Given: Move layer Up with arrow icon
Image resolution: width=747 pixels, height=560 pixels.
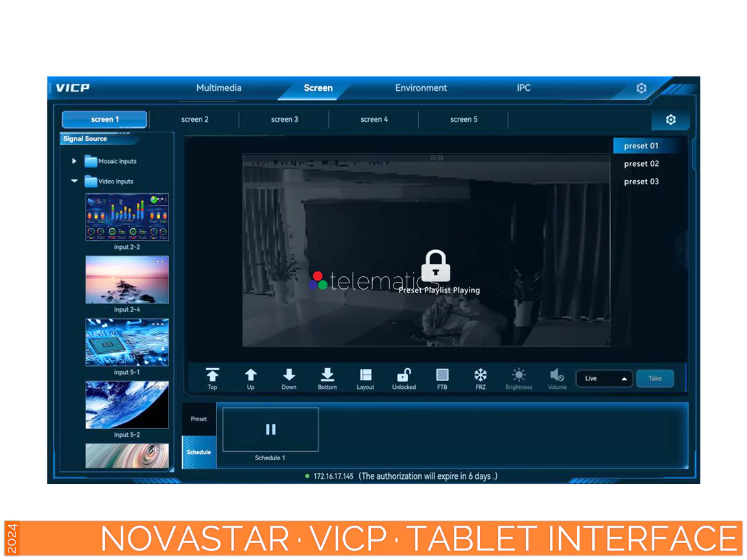Looking at the screenshot, I should [x=250, y=375].
